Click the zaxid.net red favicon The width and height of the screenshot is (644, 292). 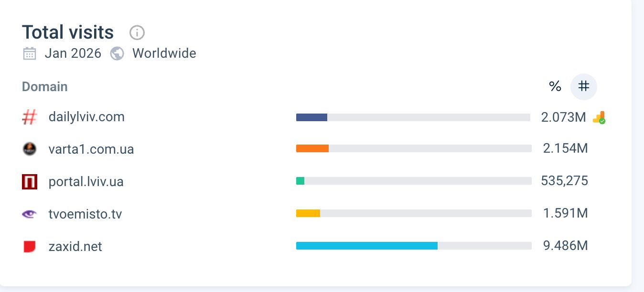[x=30, y=247]
